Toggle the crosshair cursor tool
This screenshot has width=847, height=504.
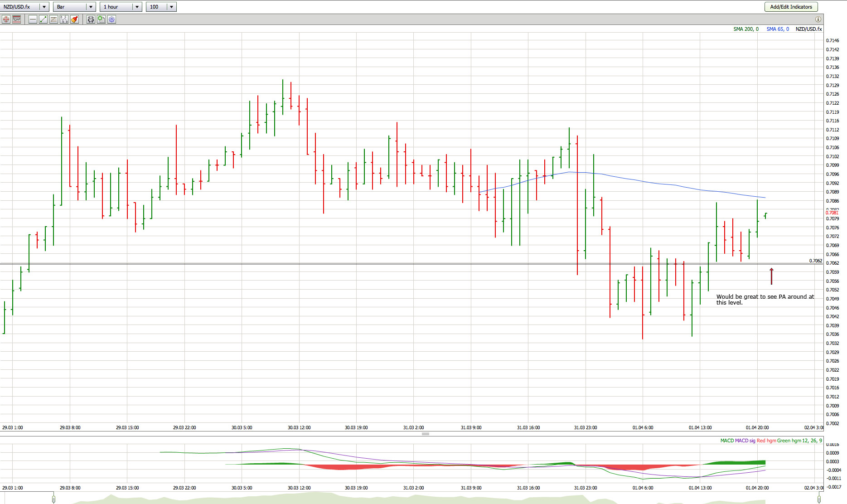[x=6, y=19]
